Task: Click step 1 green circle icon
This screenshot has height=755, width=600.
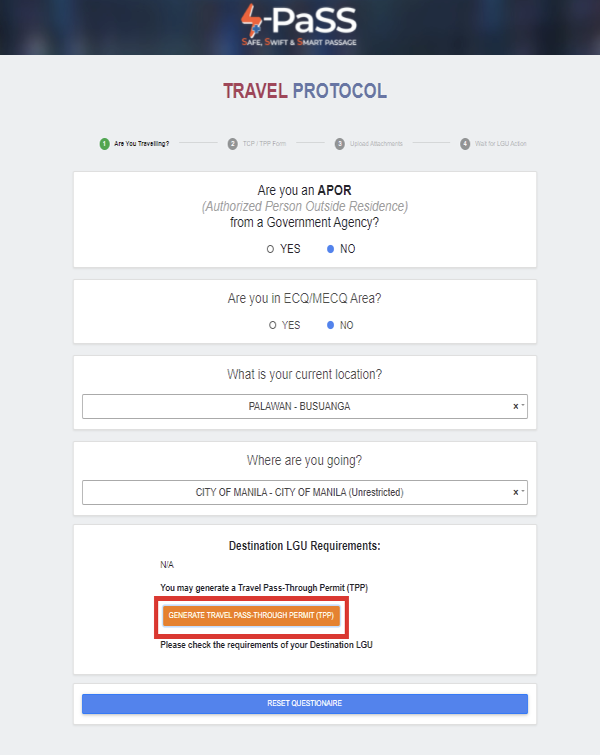Action: pyautogui.click(x=104, y=143)
